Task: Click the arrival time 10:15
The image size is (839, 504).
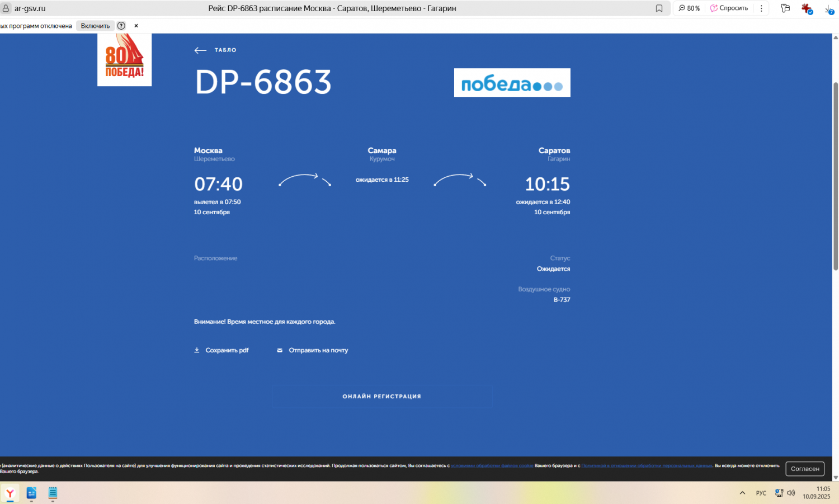Action: pyautogui.click(x=547, y=184)
